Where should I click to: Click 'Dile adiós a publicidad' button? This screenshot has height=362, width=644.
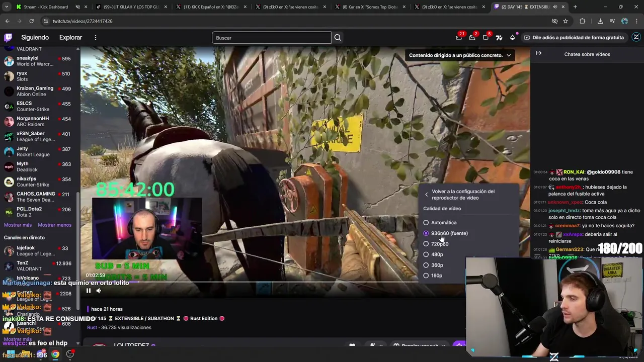(x=574, y=38)
